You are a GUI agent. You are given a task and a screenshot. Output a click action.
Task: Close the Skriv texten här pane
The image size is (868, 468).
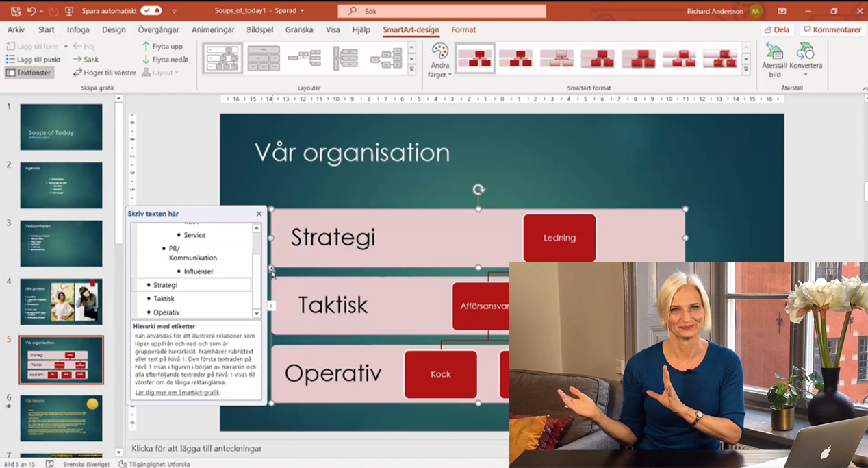click(x=259, y=214)
